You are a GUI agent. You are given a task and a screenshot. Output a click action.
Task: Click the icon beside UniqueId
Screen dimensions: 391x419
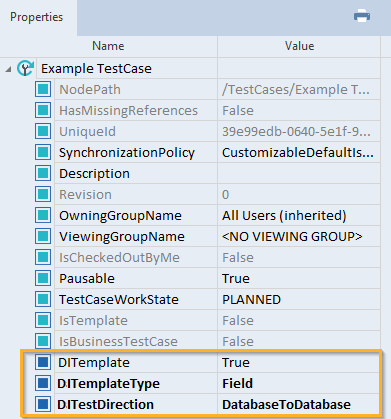(43, 131)
